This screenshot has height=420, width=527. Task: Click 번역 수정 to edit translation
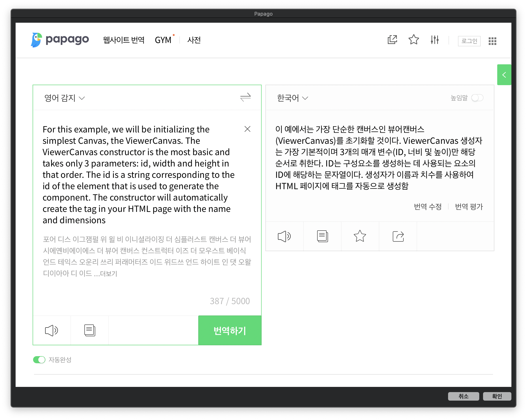coord(428,207)
